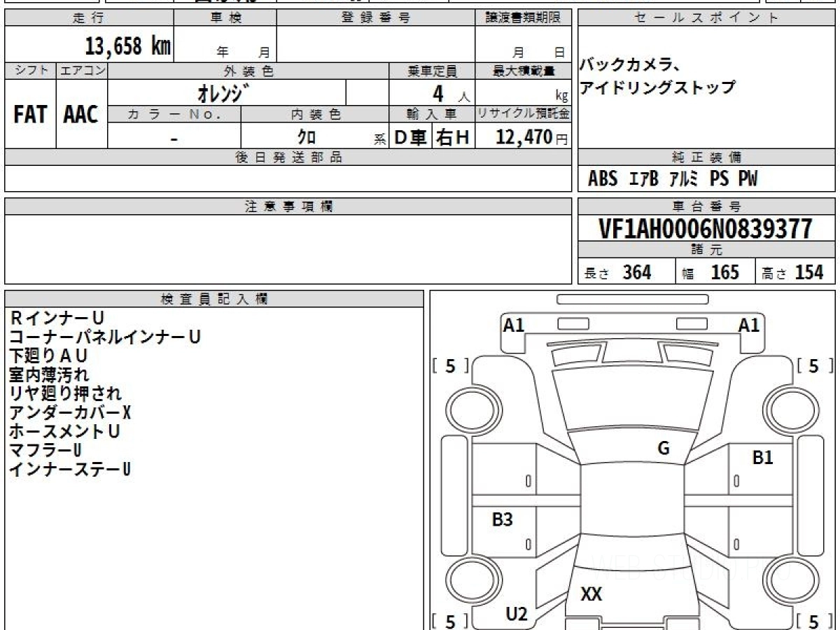The width and height of the screenshot is (840, 630).
Task: Click the 13,658 km mileage value
Action: pyautogui.click(x=127, y=46)
